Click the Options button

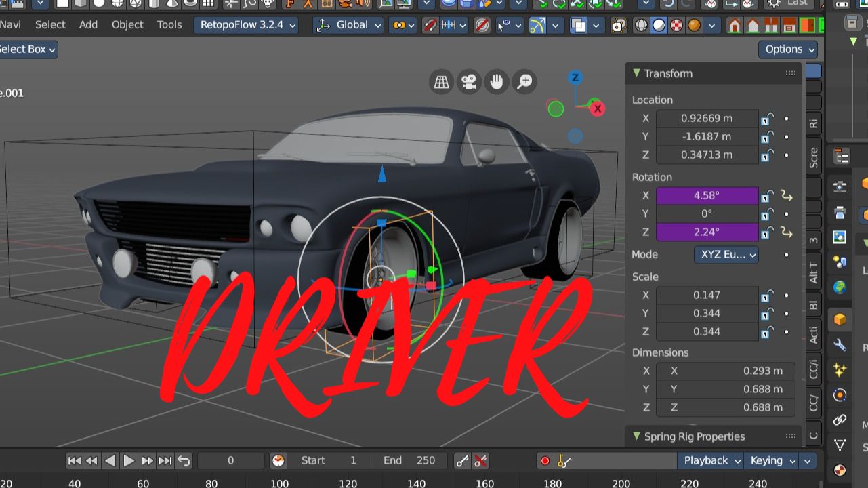coord(787,49)
